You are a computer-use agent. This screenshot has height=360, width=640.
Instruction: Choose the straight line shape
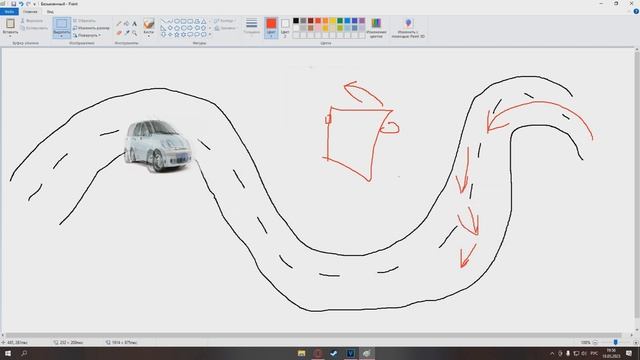(x=163, y=21)
